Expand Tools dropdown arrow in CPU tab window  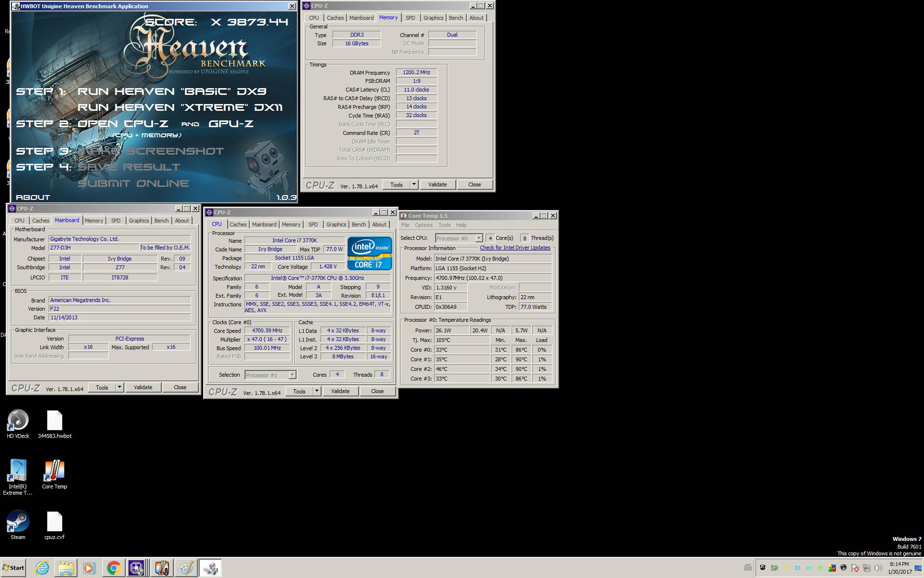click(x=317, y=391)
